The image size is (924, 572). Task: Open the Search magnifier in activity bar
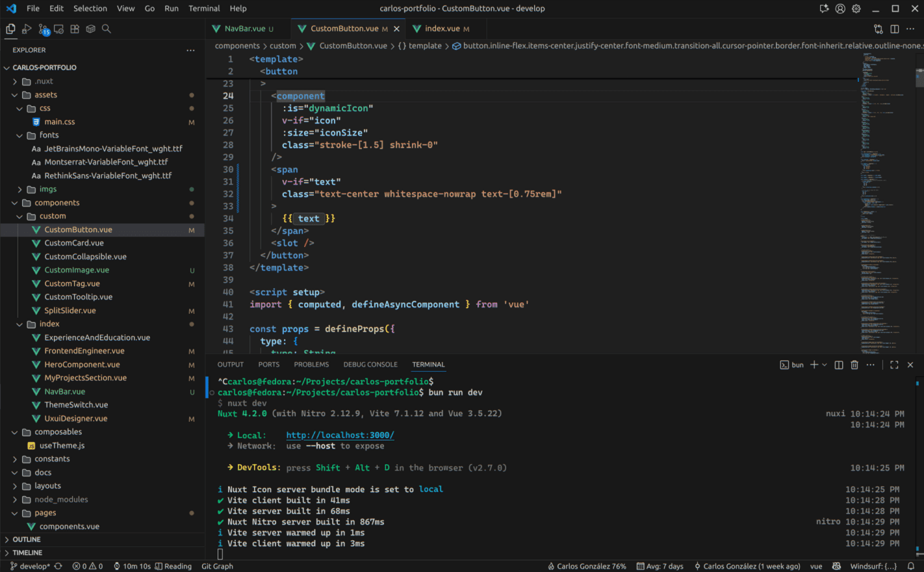click(107, 29)
